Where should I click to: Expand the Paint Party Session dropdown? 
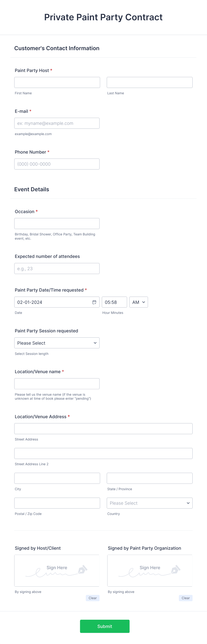pyautogui.click(x=57, y=343)
